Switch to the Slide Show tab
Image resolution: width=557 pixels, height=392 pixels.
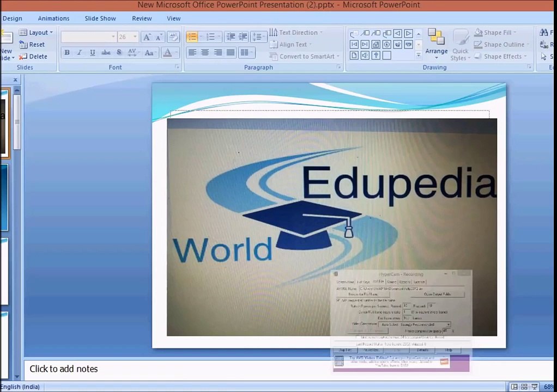pyautogui.click(x=100, y=19)
